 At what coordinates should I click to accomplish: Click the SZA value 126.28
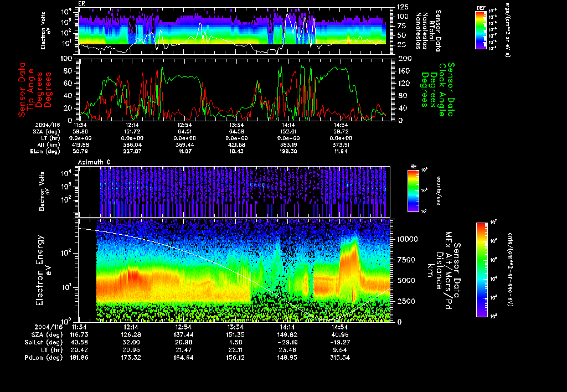132,334
